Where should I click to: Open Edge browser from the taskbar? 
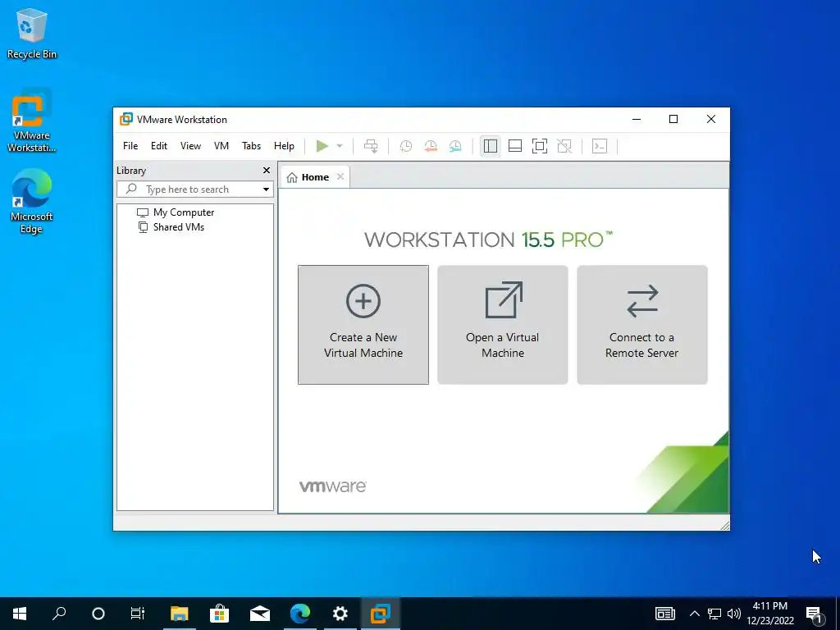300,614
